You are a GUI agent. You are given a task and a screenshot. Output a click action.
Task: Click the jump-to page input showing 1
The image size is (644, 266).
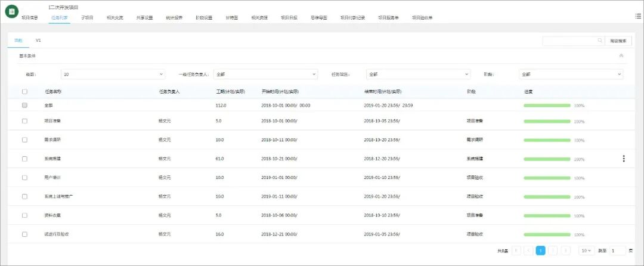tap(618, 250)
